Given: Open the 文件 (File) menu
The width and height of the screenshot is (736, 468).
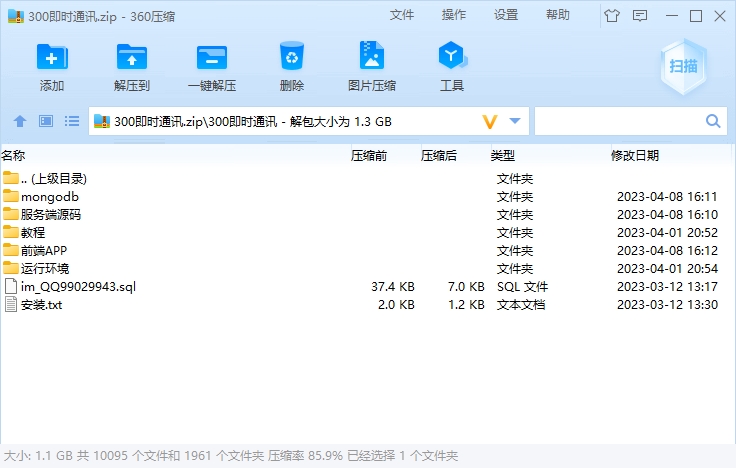Looking at the screenshot, I should tap(402, 15).
